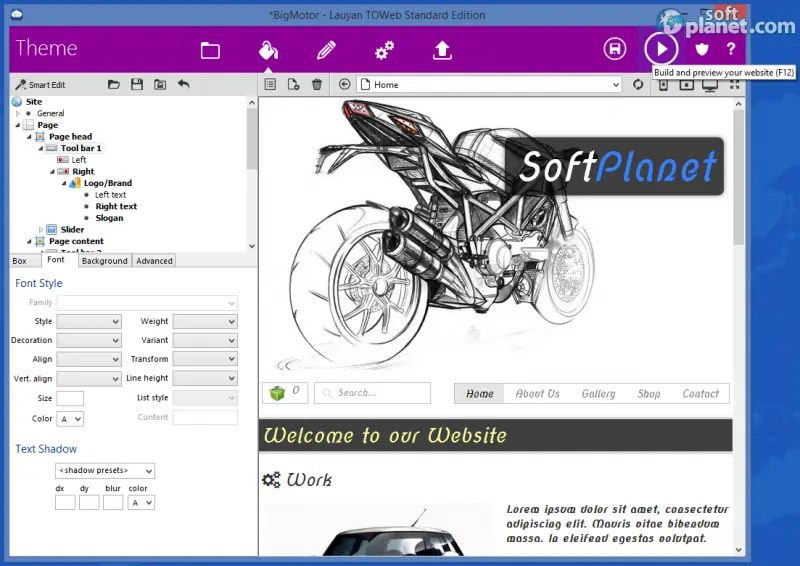The image size is (800, 566).
Task: Switch to tablet preview icon
Action: tap(686, 85)
